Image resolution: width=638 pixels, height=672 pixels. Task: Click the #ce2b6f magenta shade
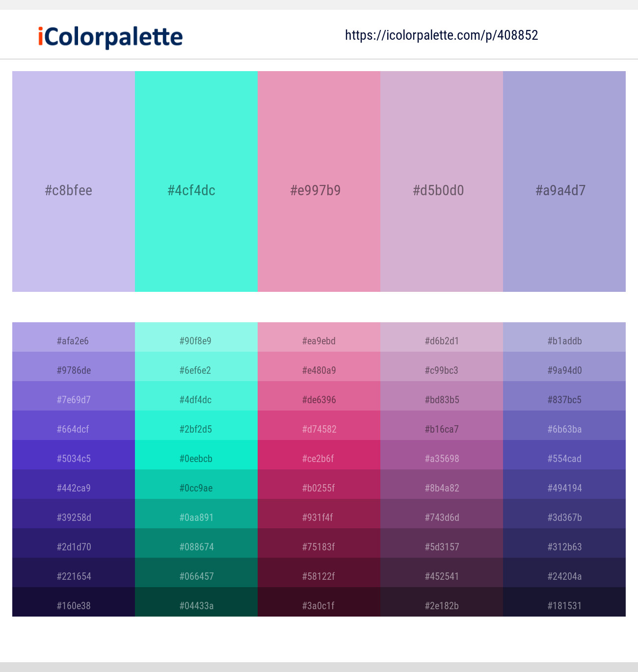click(x=319, y=459)
